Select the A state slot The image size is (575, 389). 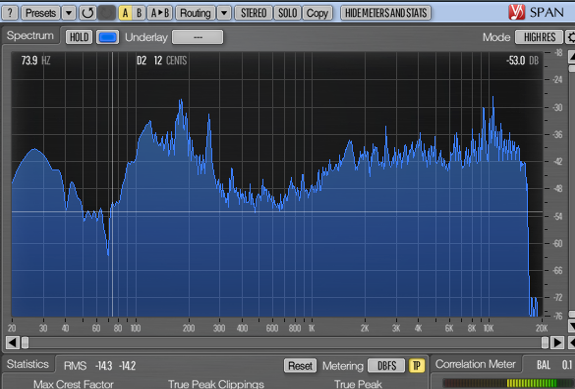coord(125,13)
